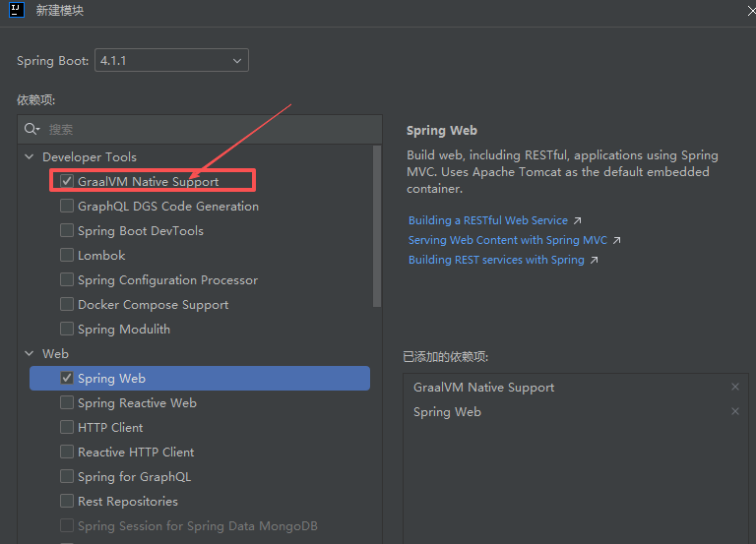Select Spring Reactive Web row label
The width and height of the screenshot is (756, 544).
coord(137,403)
